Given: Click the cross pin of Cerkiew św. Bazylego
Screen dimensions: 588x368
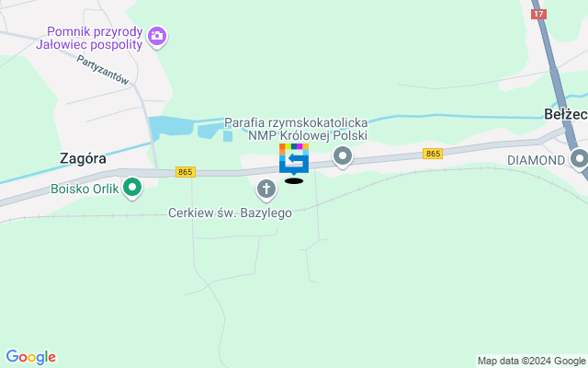Looking at the screenshot, I should pyautogui.click(x=266, y=190).
